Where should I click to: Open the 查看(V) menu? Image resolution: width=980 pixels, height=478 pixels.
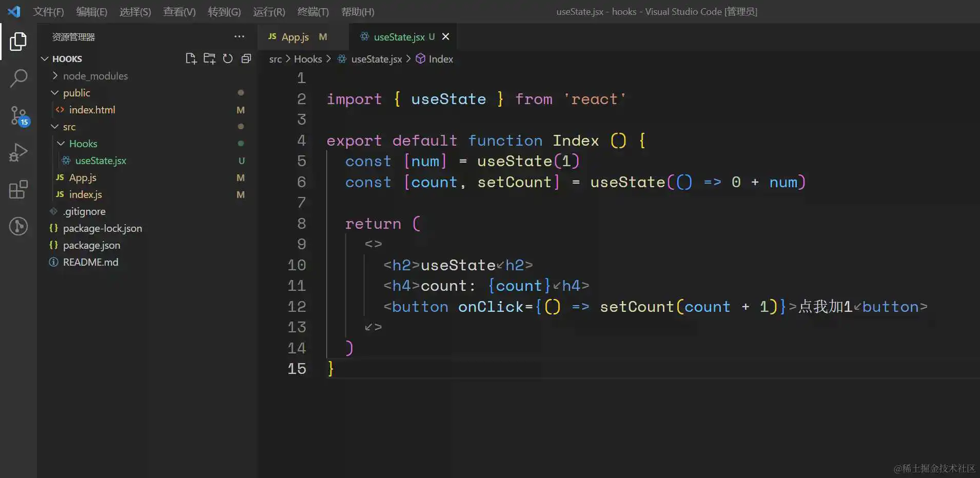(x=179, y=11)
